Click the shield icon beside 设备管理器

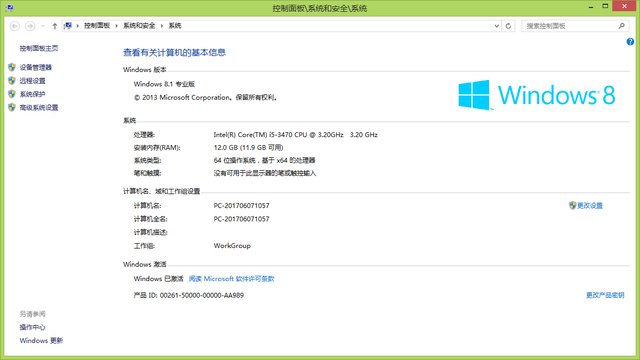(12, 67)
